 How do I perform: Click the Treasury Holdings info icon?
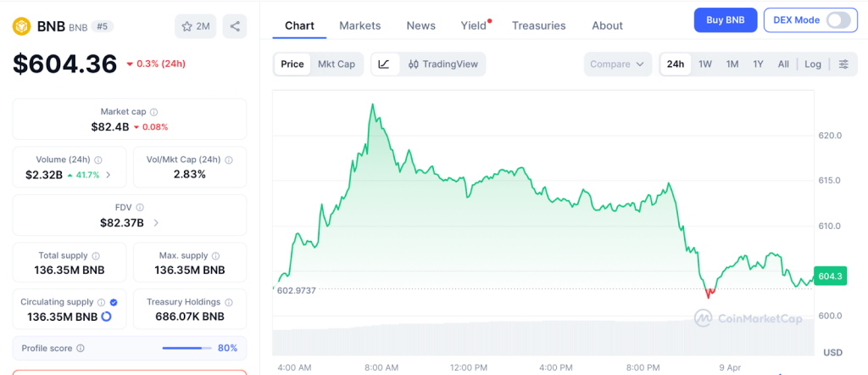229,302
